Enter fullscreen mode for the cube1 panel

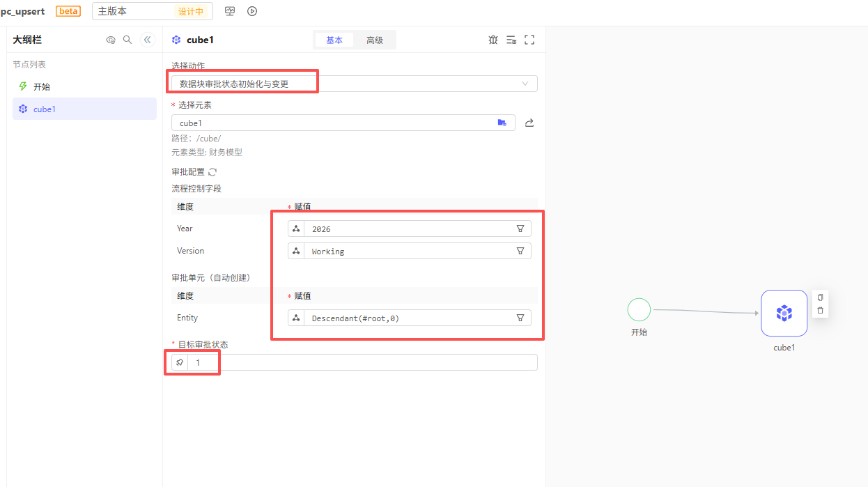pos(529,40)
